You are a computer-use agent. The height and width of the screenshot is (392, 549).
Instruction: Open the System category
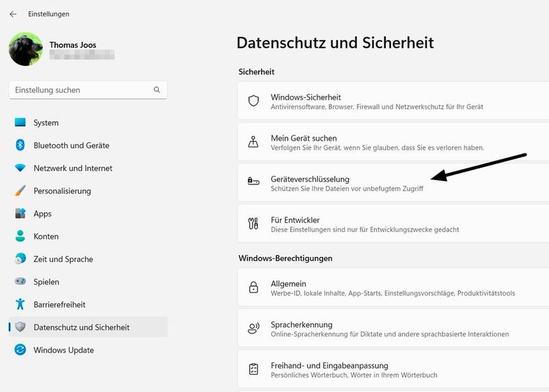pyautogui.click(x=88, y=123)
